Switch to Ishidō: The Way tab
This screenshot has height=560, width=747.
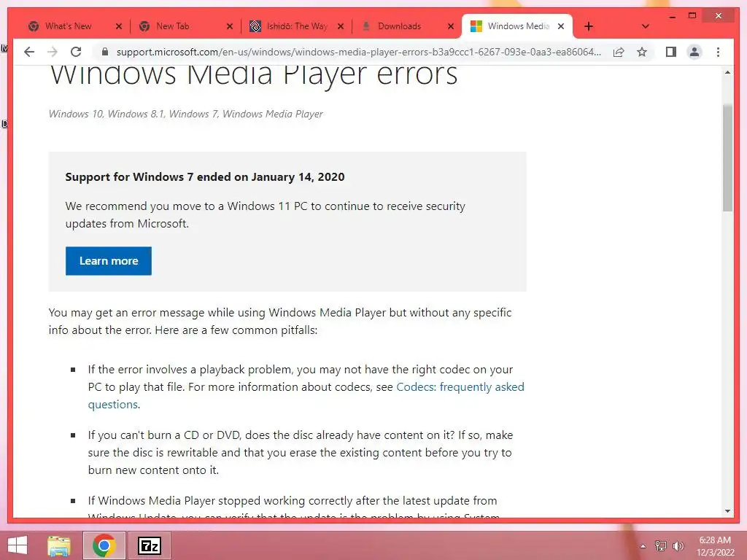click(x=298, y=26)
